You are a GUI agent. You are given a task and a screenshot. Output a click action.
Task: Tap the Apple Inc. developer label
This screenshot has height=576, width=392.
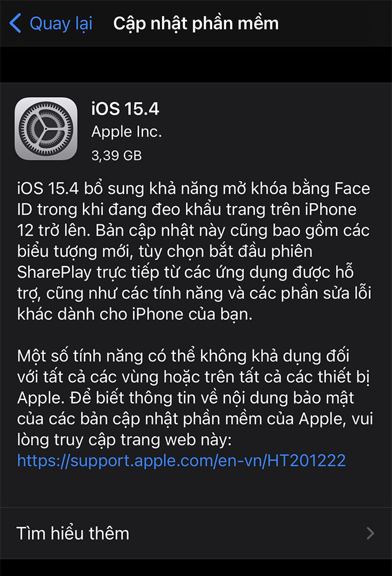point(127,132)
